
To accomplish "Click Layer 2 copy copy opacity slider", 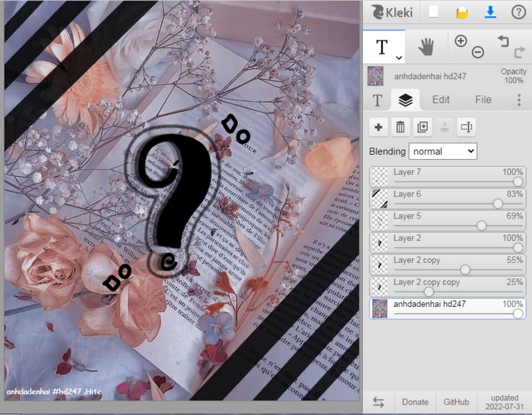I will point(429,292).
